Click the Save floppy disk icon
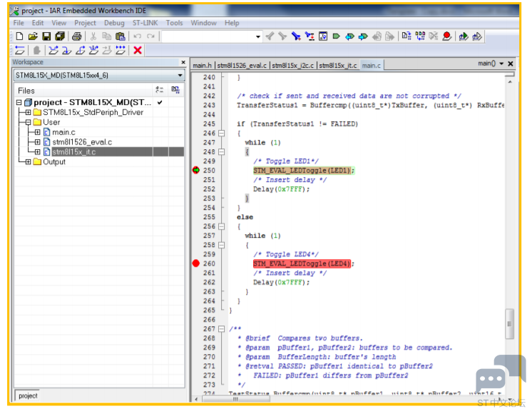The image size is (532, 414). click(46, 36)
